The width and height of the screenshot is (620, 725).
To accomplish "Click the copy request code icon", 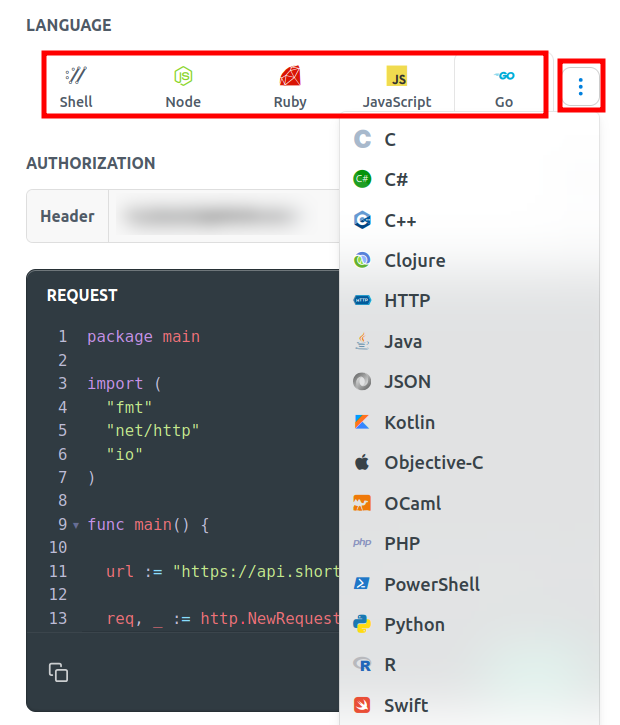I will pyautogui.click(x=59, y=672).
